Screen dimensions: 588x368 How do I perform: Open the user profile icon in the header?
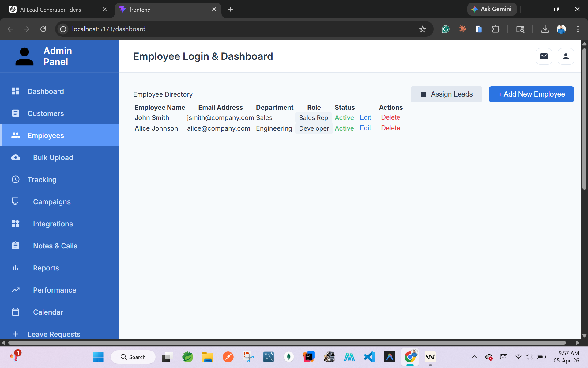(566, 56)
